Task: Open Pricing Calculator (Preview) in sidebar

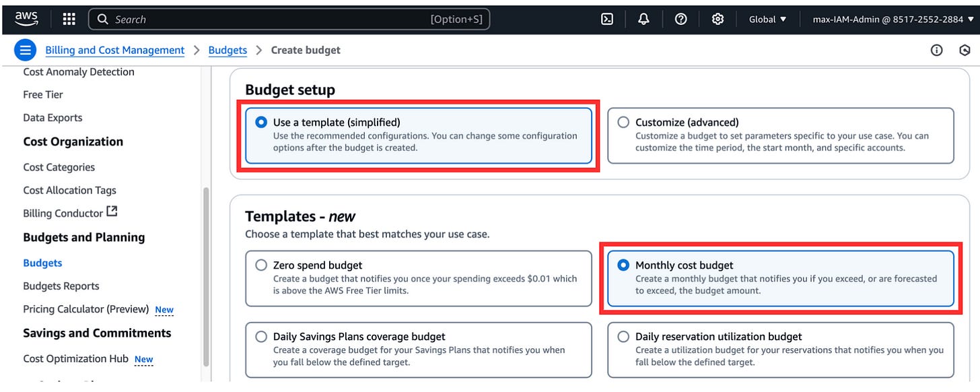Action: coord(86,309)
